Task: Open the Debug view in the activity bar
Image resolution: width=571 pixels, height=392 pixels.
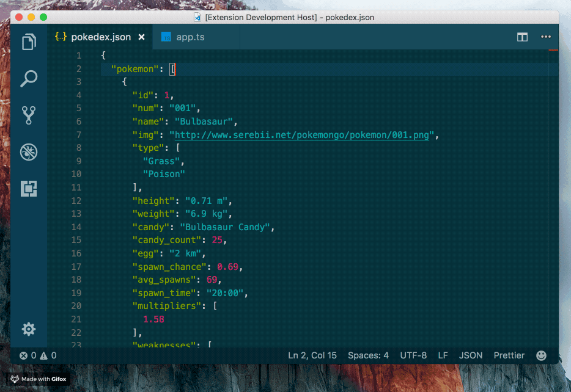Action: coord(29,152)
